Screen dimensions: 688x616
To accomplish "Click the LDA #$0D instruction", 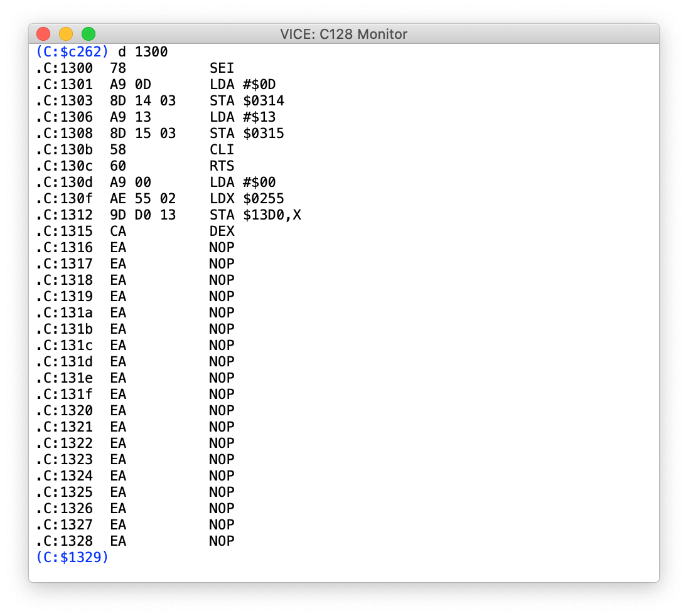I will pyautogui.click(x=243, y=84).
